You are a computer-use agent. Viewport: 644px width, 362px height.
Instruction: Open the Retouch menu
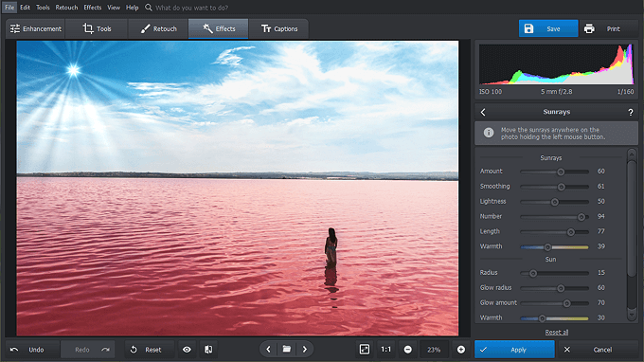[x=66, y=8]
